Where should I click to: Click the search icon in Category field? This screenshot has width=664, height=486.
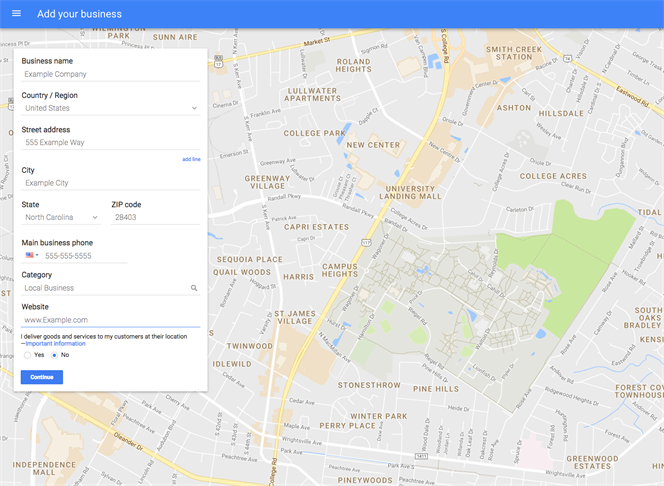pyautogui.click(x=194, y=288)
